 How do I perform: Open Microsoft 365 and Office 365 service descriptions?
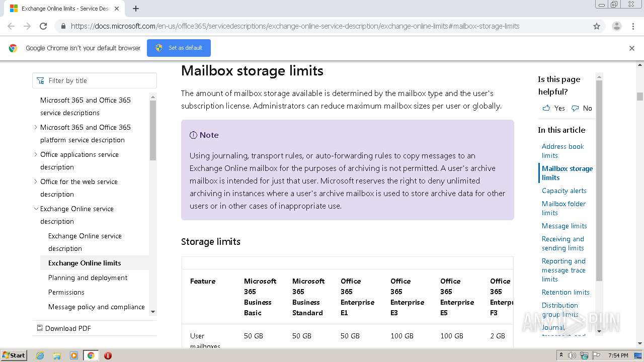click(x=85, y=106)
